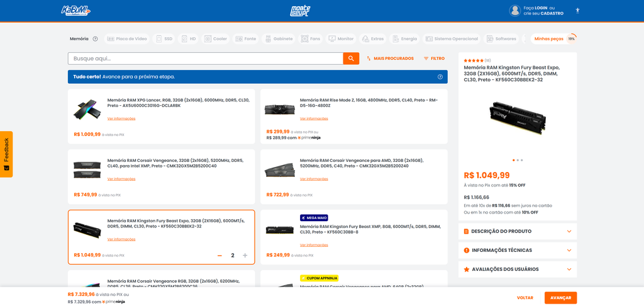This screenshot has height=308, width=644.
Task: Click help icon in Tudo certo banner
Action: (440, 76)
